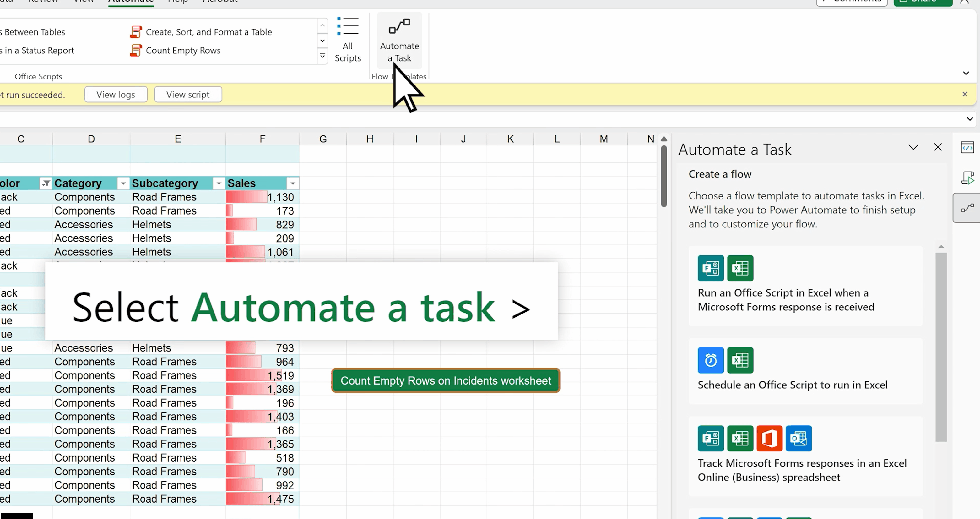Click the worksheet vertical scrollbar thumb
Image resolution: width=980 pixels, height=519 pixels.
click(x=664, y=176)
